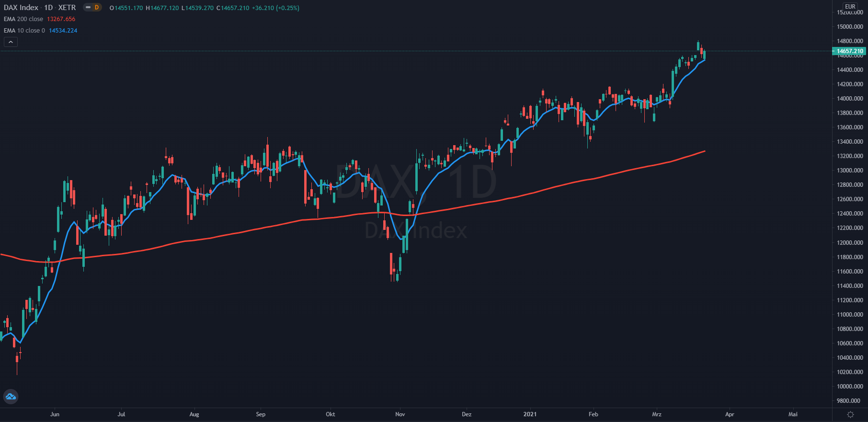Click the current price label 14657.210
Viewport: 868px width, 422px height.
(x=850, y=51)
